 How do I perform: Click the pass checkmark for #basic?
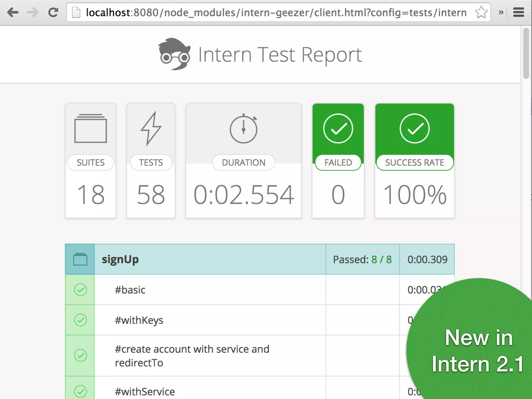tap(80, 290)
